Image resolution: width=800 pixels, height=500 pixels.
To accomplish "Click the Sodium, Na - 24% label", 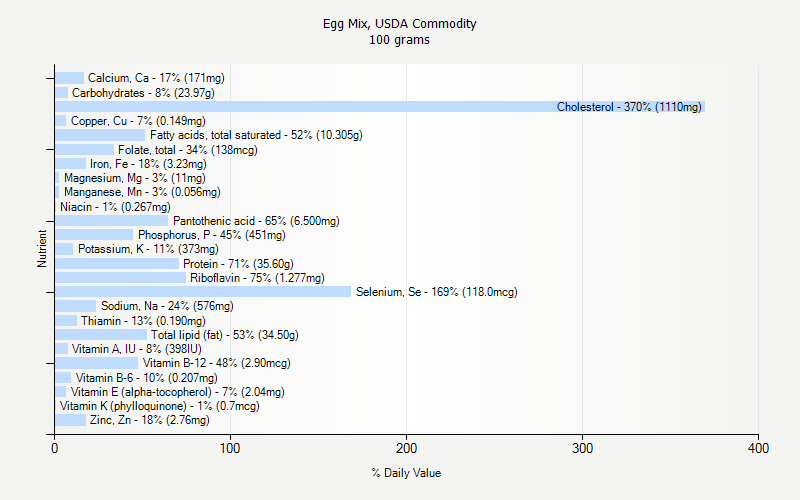I will [x=167, y=306].
